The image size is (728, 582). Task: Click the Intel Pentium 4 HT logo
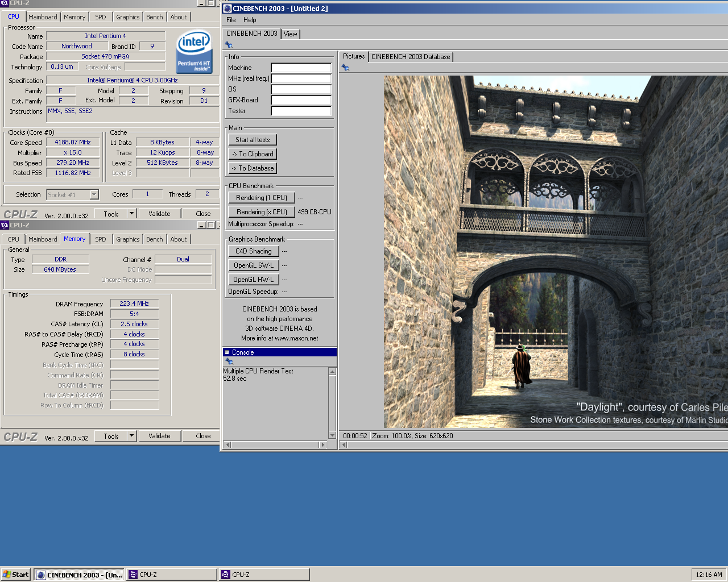[194, 52]
